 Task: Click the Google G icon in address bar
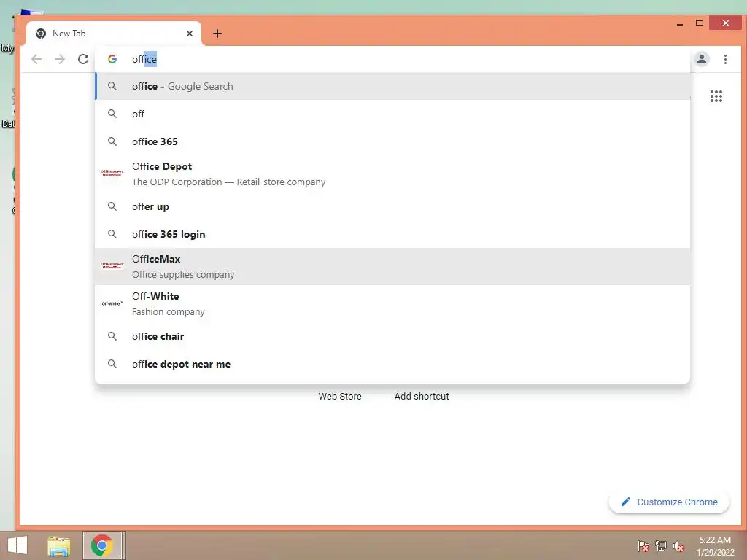[112, 59]
